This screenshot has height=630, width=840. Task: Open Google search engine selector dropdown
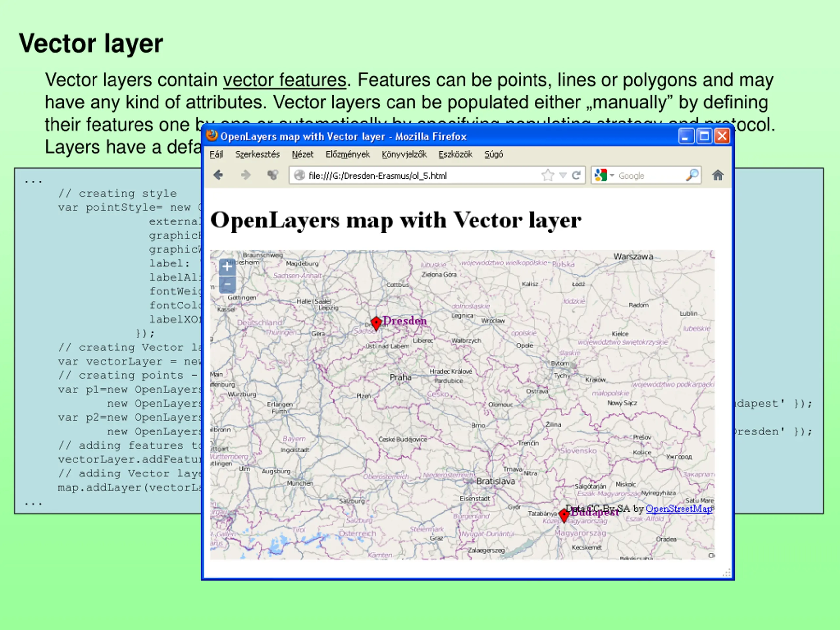click(612, 175)
